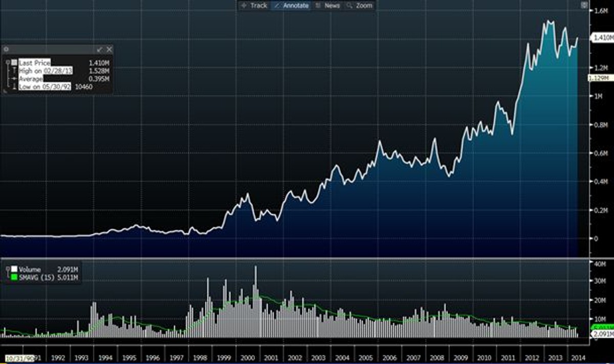Click the chart options icon in the top-right corner
This screenshot has width=614, height=364.
584,5
